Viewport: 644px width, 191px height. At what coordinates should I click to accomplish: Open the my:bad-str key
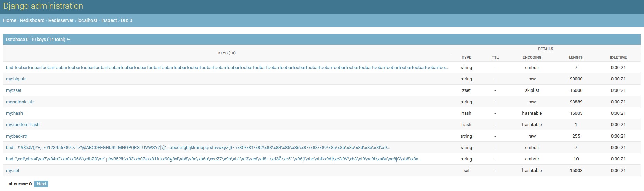16,136
